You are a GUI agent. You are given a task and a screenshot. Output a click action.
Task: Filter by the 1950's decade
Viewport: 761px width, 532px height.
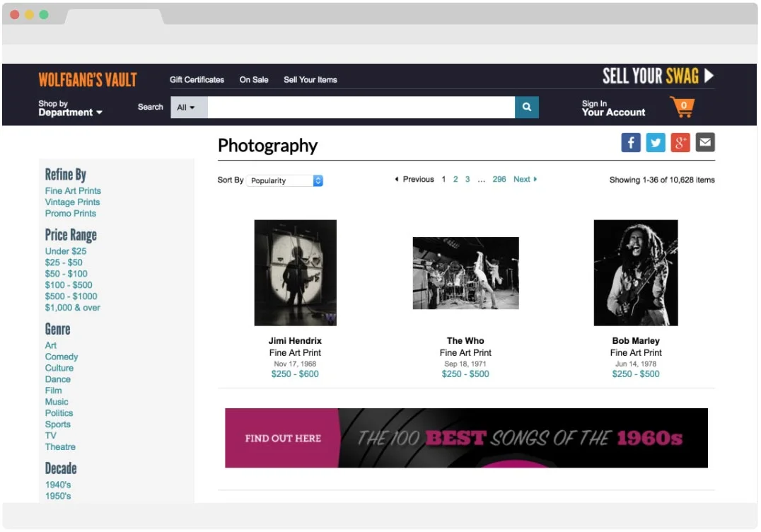click(58, 496)
